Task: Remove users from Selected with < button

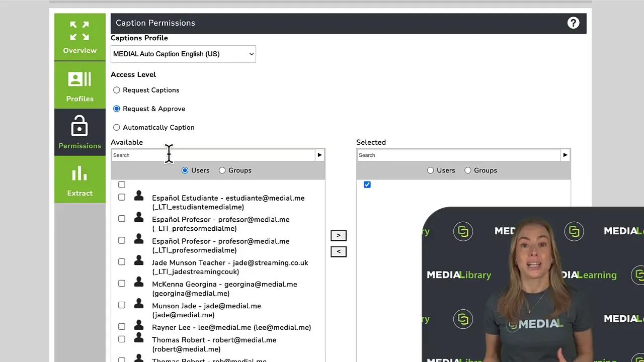Action: click(x=339, y=251)
